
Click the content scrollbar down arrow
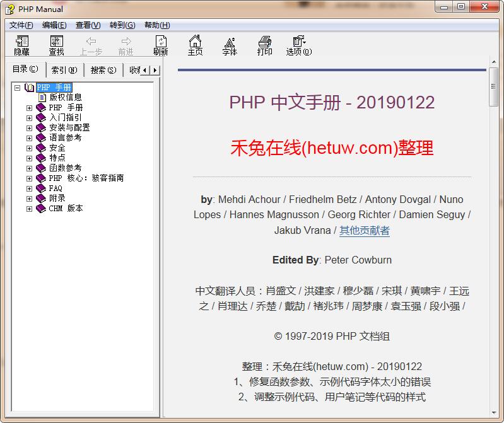coord(493,413)
